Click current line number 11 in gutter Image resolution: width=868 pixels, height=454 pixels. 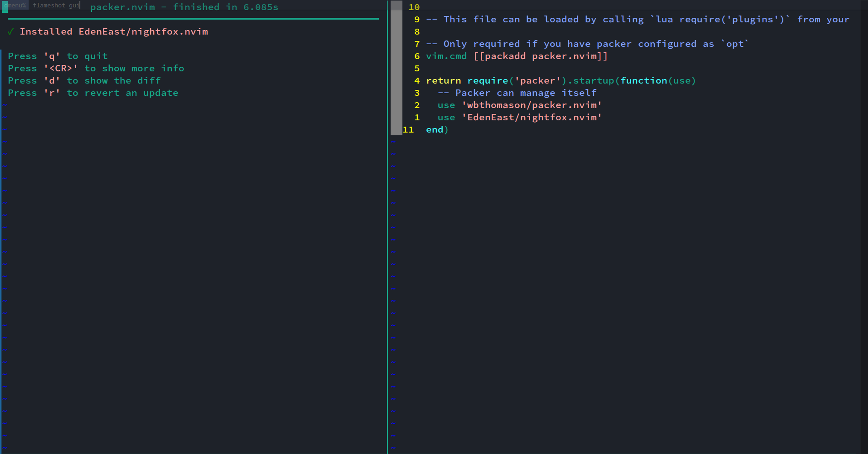(x=408, y=129)
